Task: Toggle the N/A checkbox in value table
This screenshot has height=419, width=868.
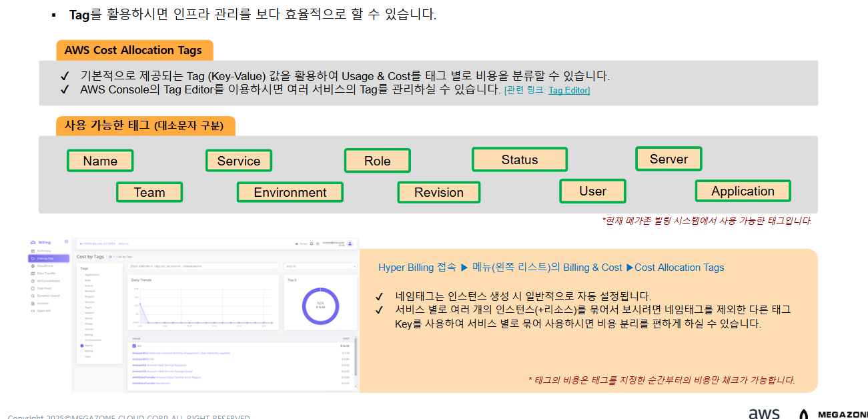Action: pyautogui.click(x=134, y=346)
